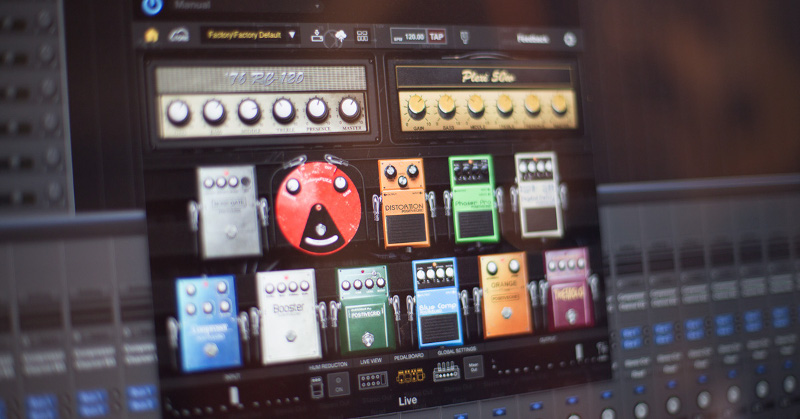Switch to the Pedalboard view icon
Screen dimensions: 800x419
[x=410, y=376]
